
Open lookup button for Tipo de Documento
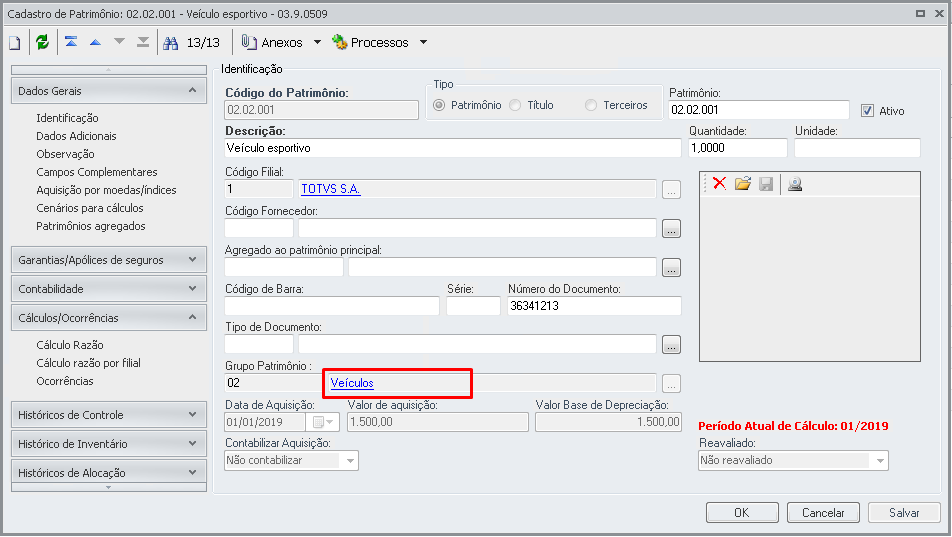(671, 345)
